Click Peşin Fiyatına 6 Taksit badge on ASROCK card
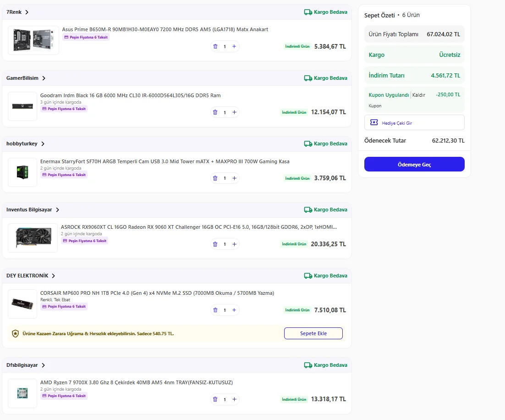This screenshot has width=505, height=420. [x=85, y=241]
